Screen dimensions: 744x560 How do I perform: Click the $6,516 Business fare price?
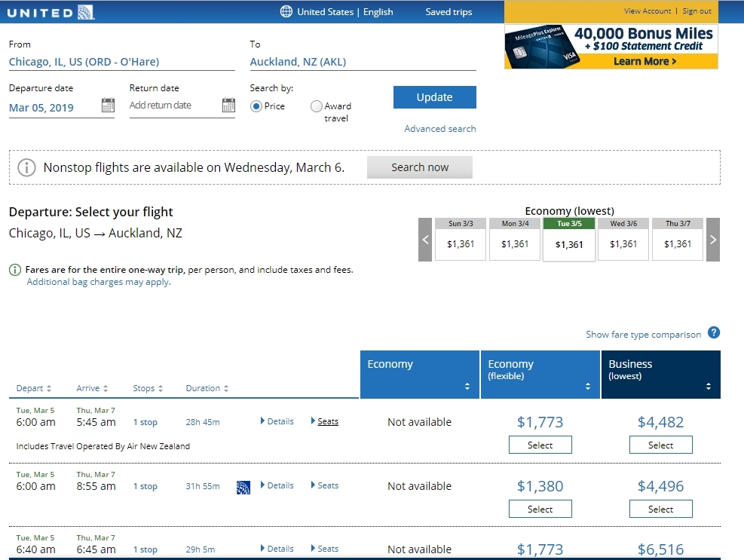(661, 549)
